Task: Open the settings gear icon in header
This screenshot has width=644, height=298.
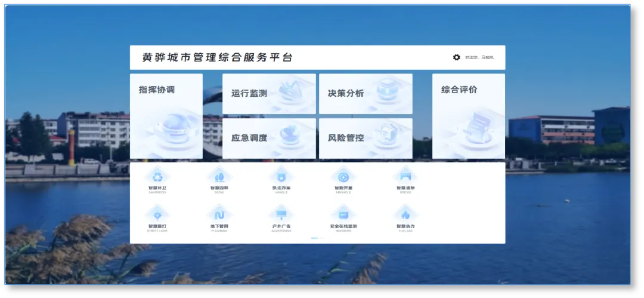Action: coord(456,57)
